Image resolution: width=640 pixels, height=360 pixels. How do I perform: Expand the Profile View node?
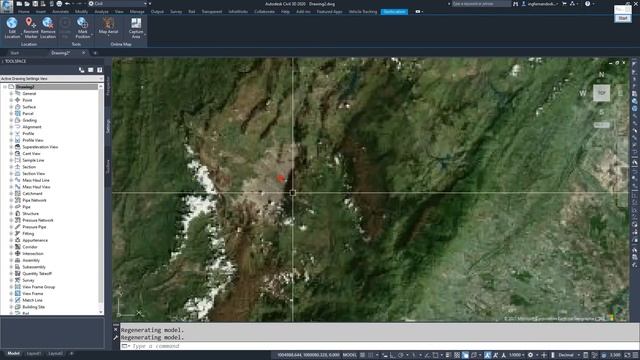pos(11,140)
